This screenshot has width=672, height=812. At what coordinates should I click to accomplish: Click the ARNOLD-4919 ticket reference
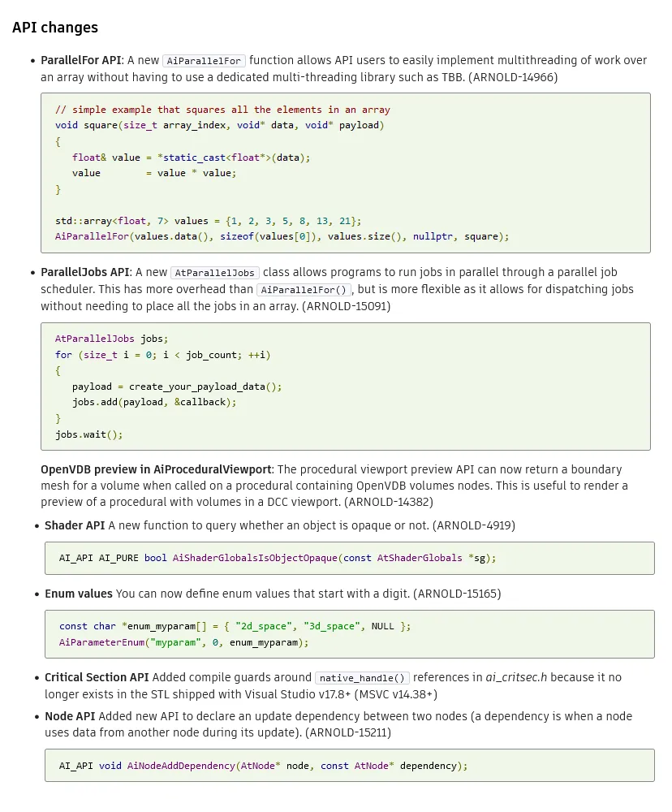[474, 525]
